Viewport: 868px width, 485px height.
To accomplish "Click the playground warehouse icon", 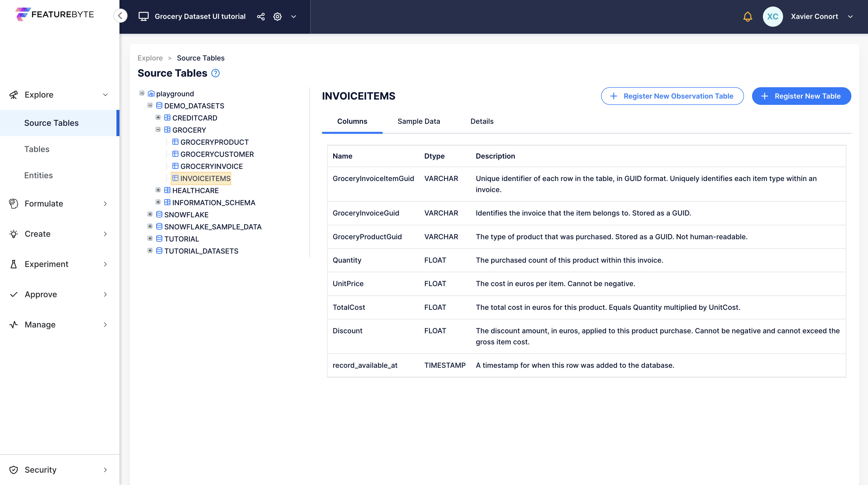I will click(151, 94).
